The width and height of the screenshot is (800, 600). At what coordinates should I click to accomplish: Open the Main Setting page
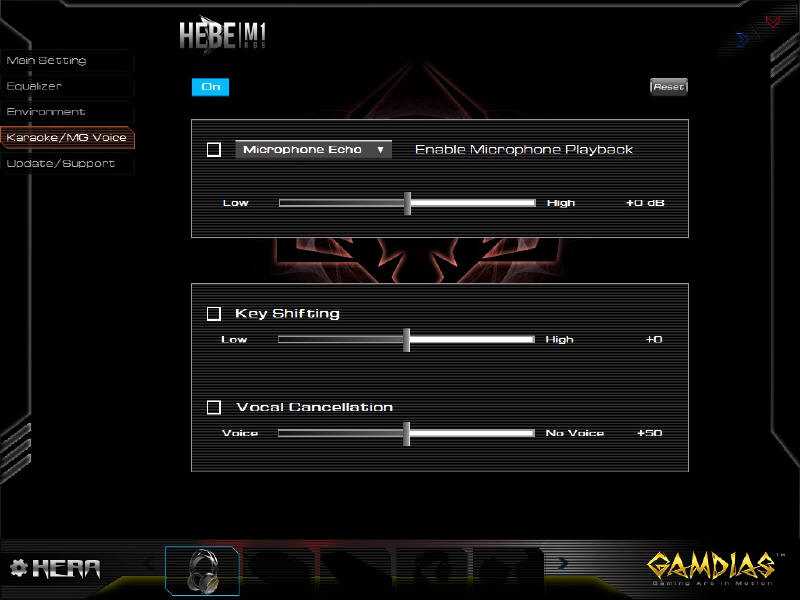(x=67, y=61)
